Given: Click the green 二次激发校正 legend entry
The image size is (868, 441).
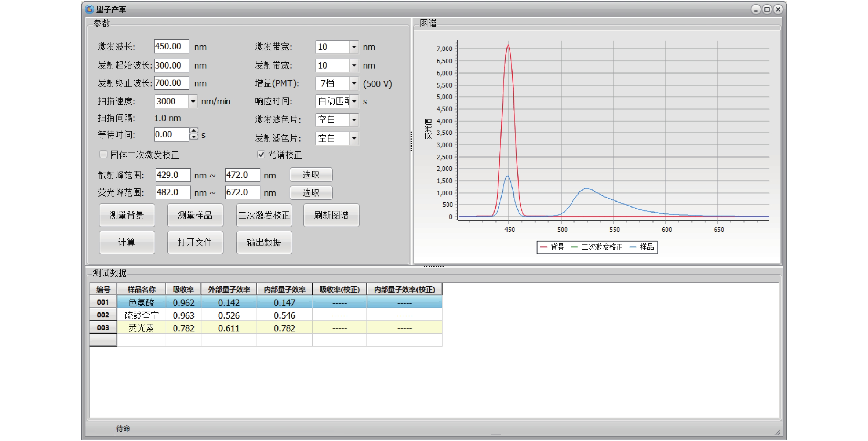Looking at the screenshot, I should pyautogui.click(x=597, y=247).
